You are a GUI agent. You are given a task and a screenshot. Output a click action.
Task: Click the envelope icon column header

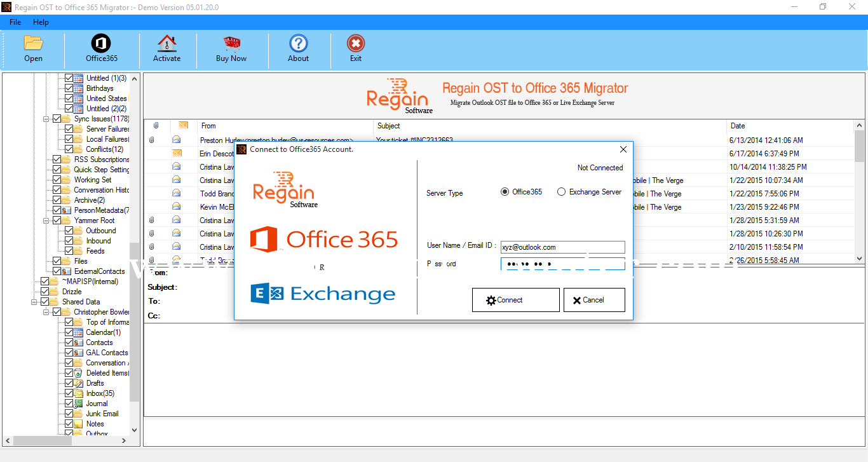point(183,126)
